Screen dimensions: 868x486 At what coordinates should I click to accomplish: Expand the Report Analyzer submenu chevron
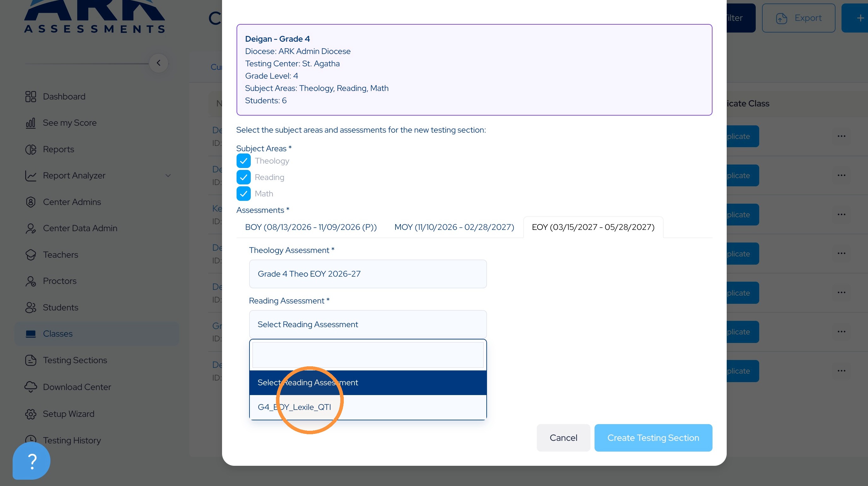[168, 176]
